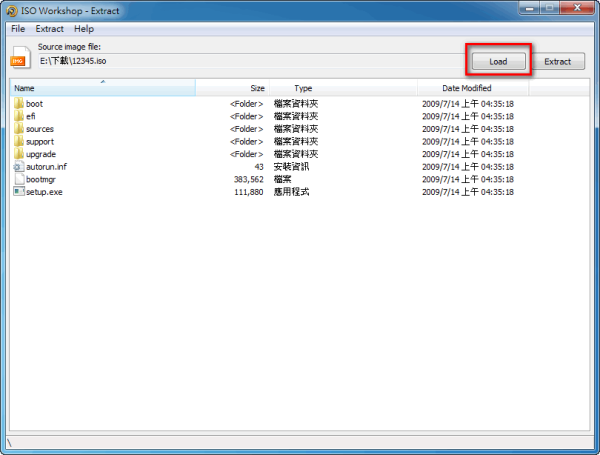Screen dimensions: 600x455
Task: Sort by the Name column header
Action: (103, 88)
